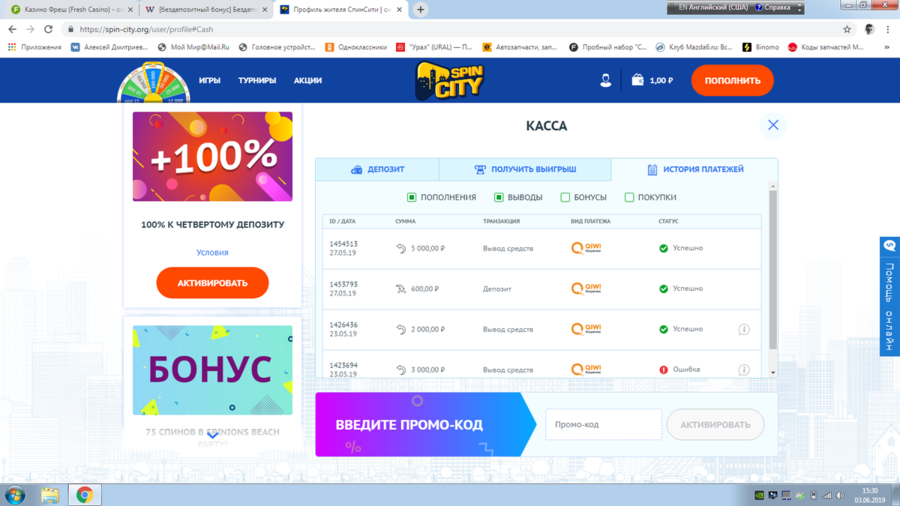Switch to the Депозит tab
The width and height of the screenshot is (900, 506).
click(377, 170)
